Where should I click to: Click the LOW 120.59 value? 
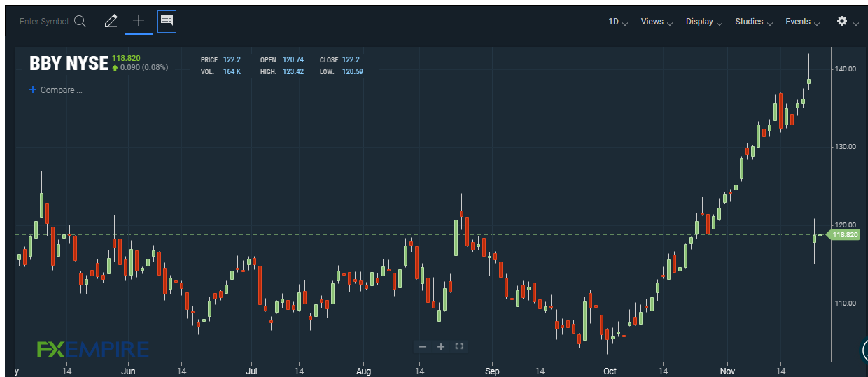(x=352, y=72)
